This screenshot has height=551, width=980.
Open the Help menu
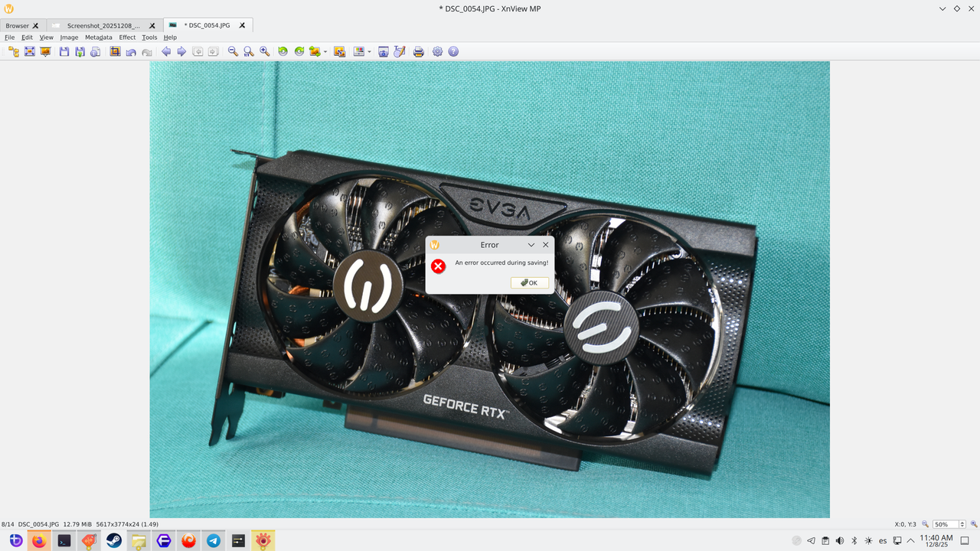(170, 37)
